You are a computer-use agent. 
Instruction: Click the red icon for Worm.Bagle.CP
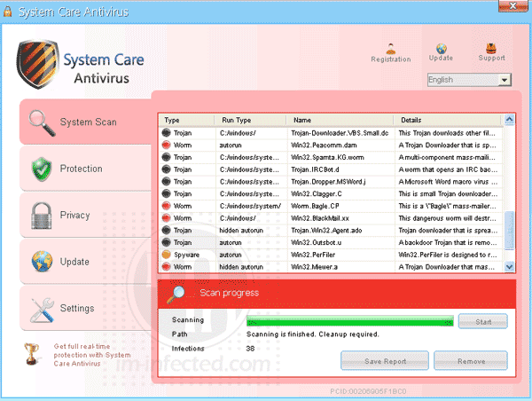(x=167, y=206)
